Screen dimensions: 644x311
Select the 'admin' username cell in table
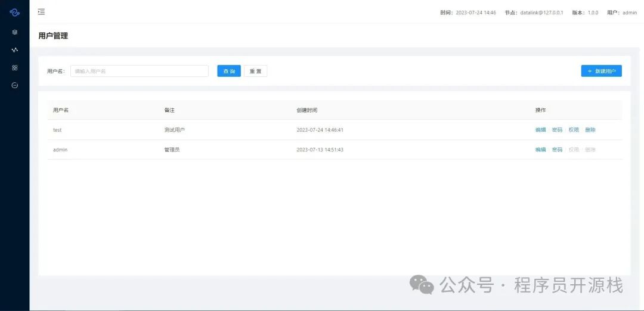[60, 150]
